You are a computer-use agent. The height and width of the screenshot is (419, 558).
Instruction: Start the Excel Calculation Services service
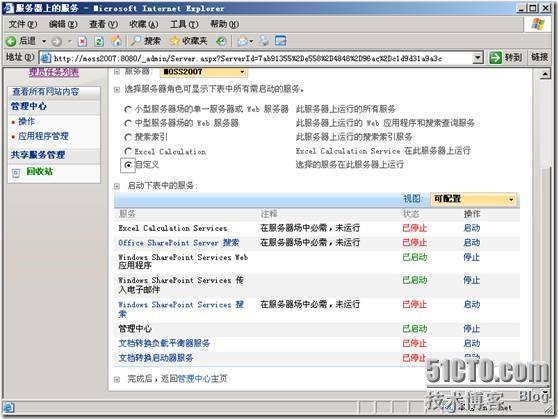pos(472,228)
